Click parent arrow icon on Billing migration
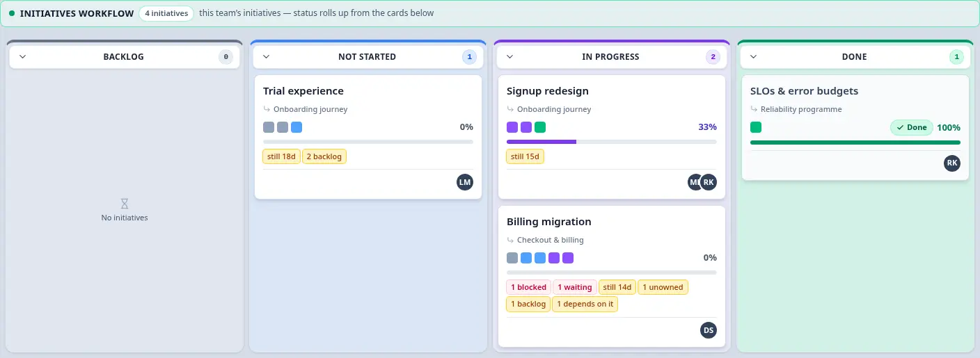The width and height of the screenshot is (980, 358). point(510,240)
